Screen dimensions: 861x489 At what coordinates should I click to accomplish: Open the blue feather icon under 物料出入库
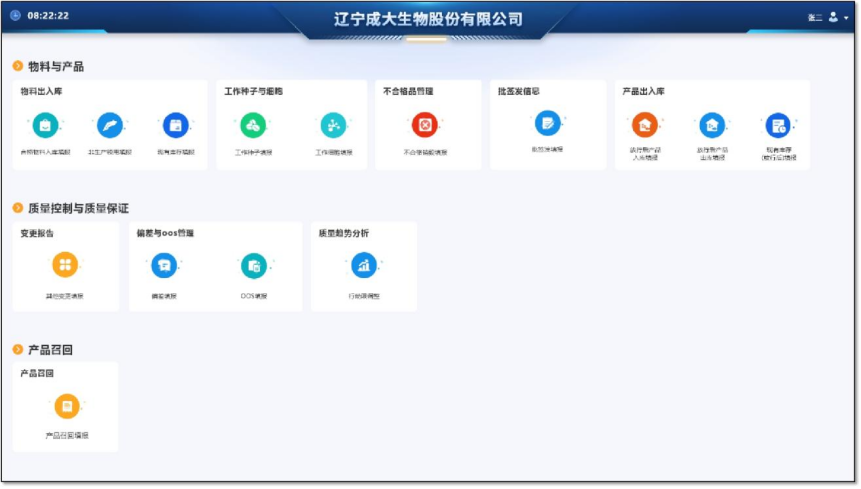tap(110, 126)
